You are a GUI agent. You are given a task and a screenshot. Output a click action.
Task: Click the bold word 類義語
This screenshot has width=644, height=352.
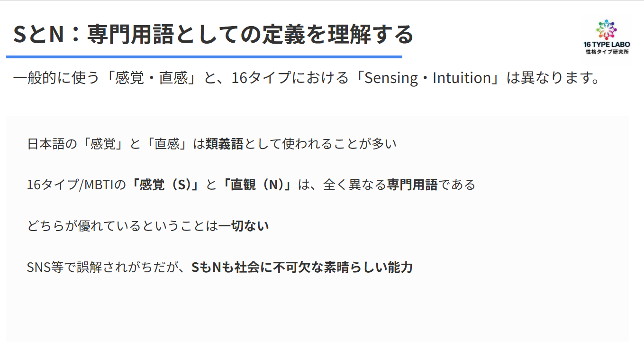coord(224,144)
